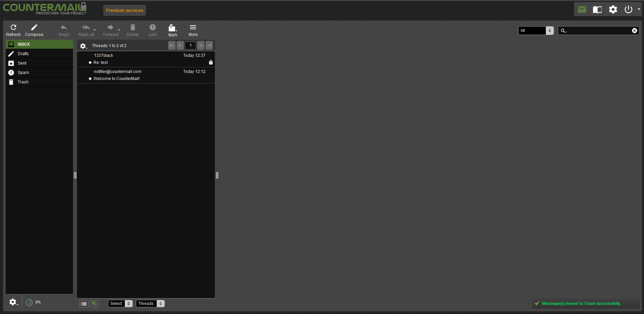644x314 pixels.
Task: Open Settings gear in top bar
Action: (x=613, y=9)
